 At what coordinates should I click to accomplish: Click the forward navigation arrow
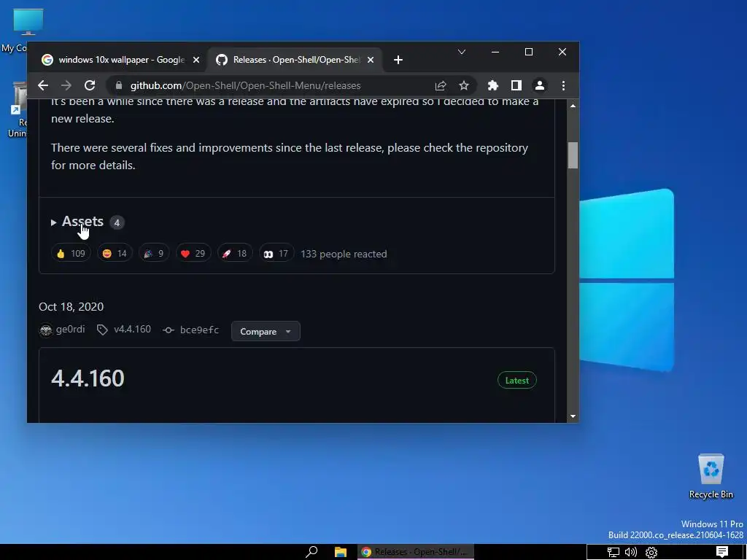(66, 86)
